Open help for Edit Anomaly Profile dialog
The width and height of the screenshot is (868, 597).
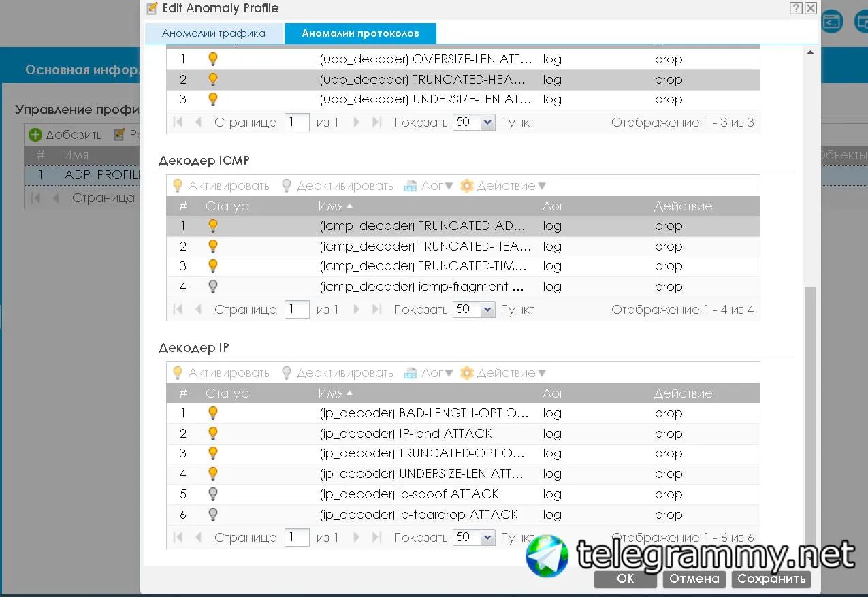(795, 8)
